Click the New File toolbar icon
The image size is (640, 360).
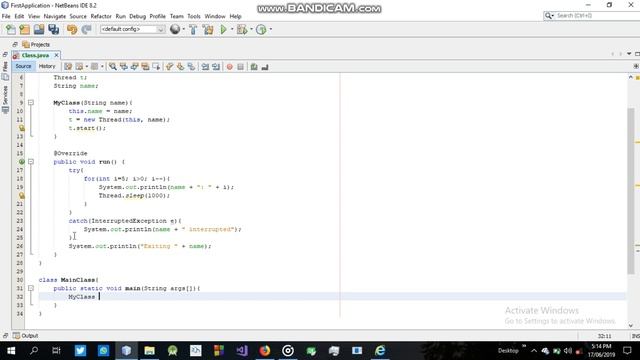(11, 29)
